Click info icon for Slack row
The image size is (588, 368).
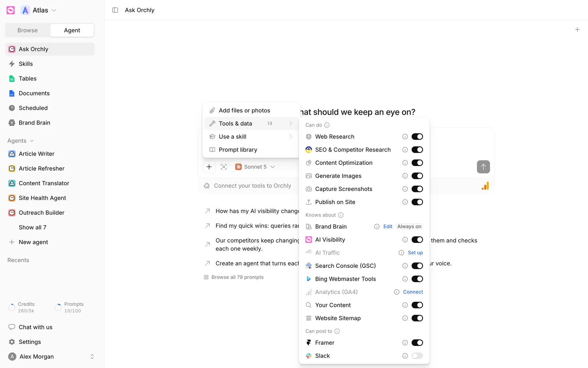pyautogui.click(x=405, y=356)
